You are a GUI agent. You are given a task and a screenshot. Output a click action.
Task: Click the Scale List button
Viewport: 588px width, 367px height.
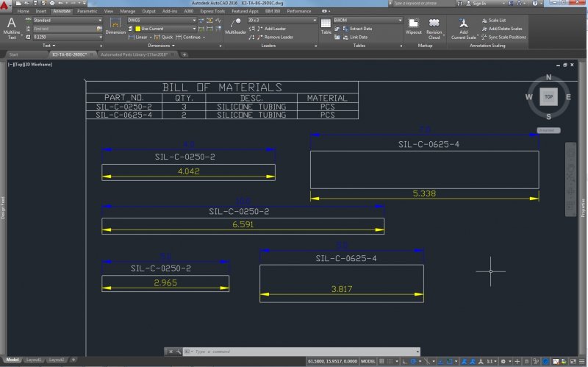[x=496, y=21]
